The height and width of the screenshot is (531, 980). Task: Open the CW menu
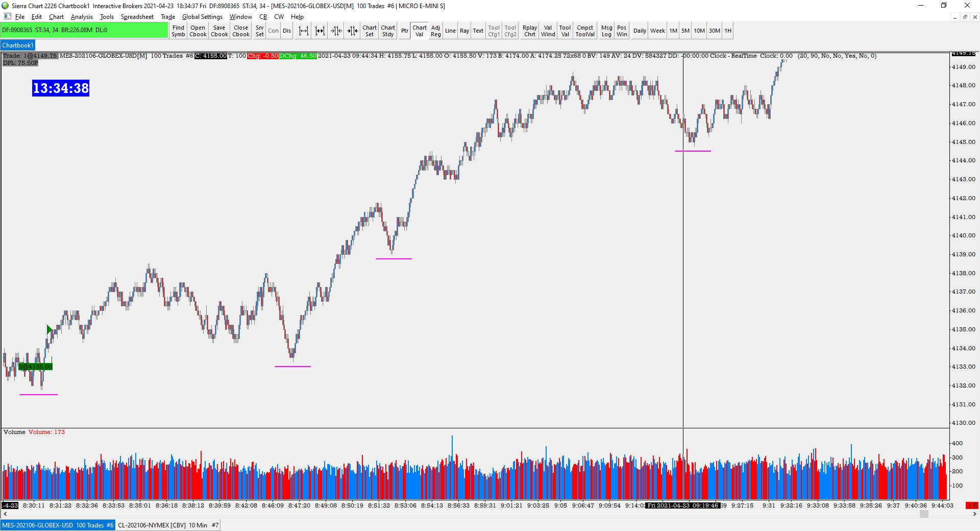click(279, 17)
